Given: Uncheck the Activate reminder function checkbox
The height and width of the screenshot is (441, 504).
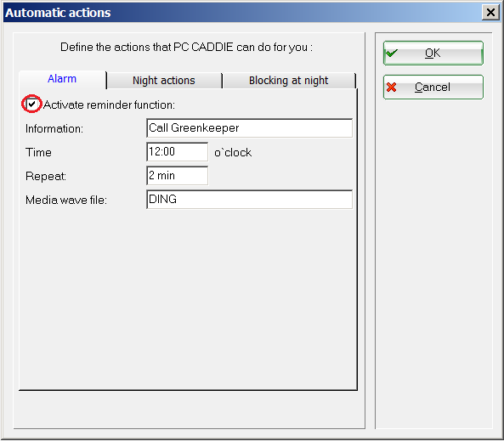Looking at the screenshot, I should [x=31, y=104].
